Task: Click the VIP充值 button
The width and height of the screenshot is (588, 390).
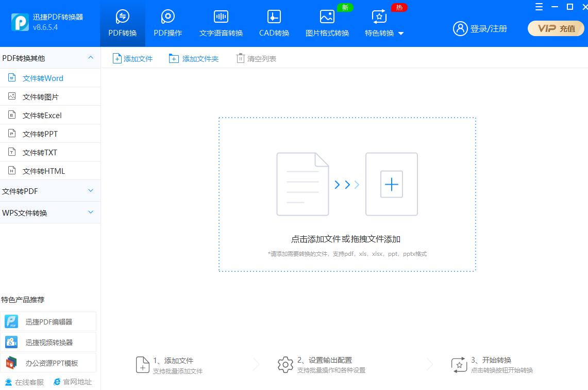Action: (556, 29)
